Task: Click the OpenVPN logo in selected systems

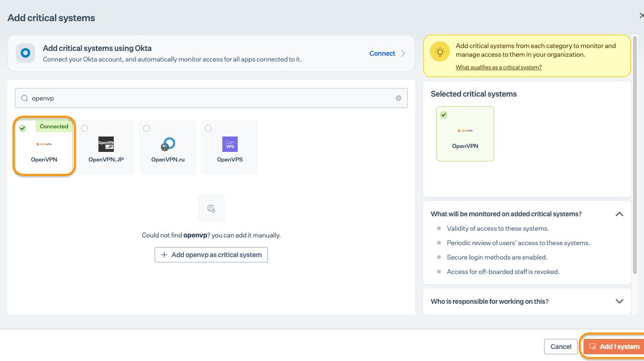Action: (465, 131)
